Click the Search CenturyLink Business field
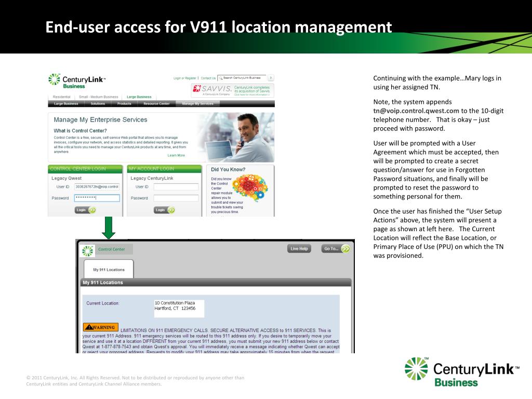This screenshot has width=532, height=399. click(242, 78)
